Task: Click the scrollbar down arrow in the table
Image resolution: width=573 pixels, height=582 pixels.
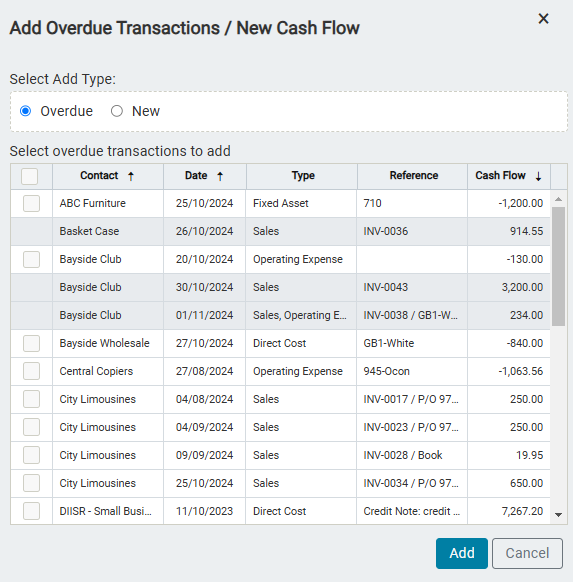Action: tap(558, 514)
